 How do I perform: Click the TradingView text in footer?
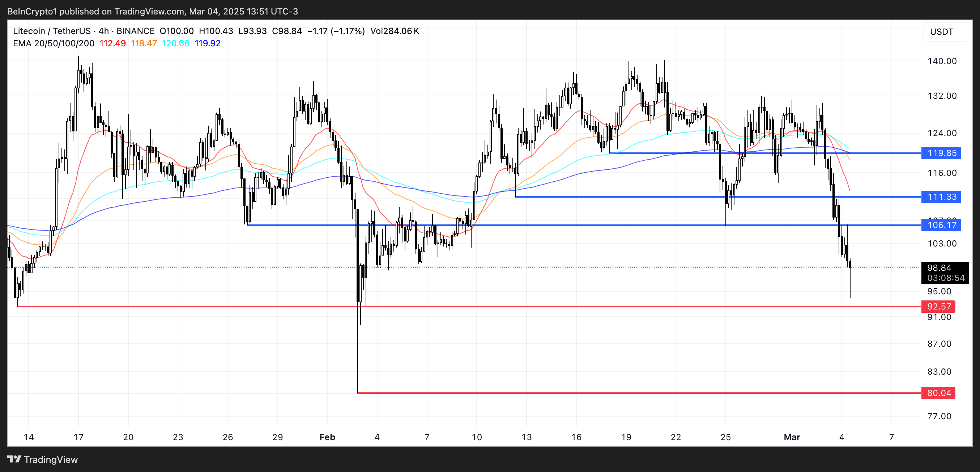[51, 459]
